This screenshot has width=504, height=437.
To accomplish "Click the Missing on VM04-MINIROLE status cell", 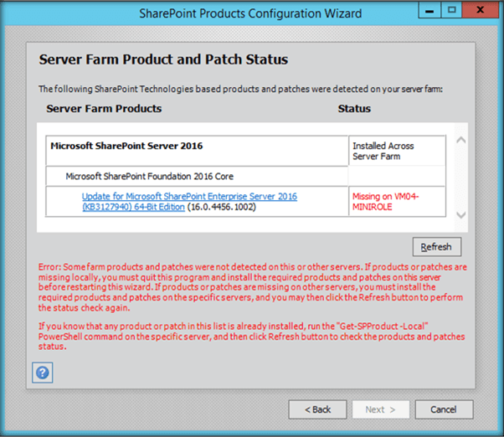I will point(397,201).
